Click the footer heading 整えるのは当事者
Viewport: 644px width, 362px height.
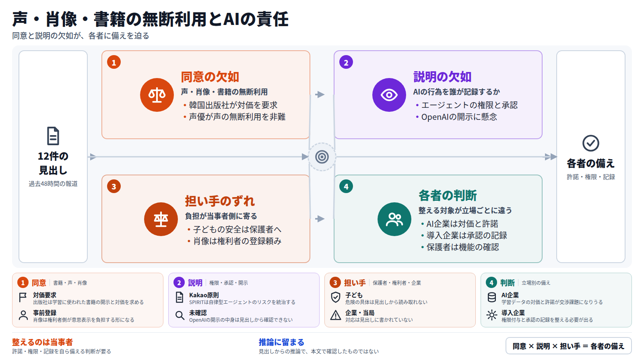click(x=42, y=342)
